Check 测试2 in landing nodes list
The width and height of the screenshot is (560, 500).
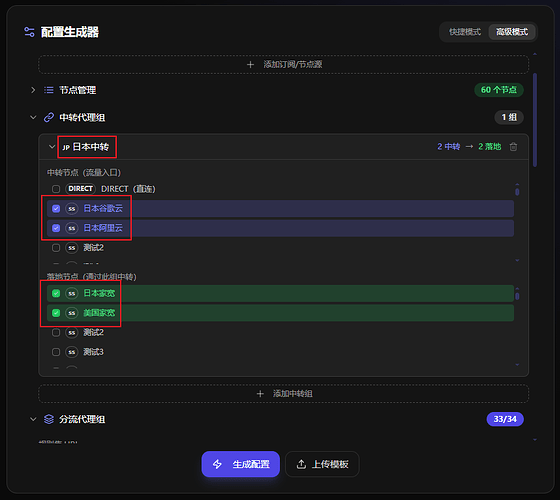tap(56, 332)
